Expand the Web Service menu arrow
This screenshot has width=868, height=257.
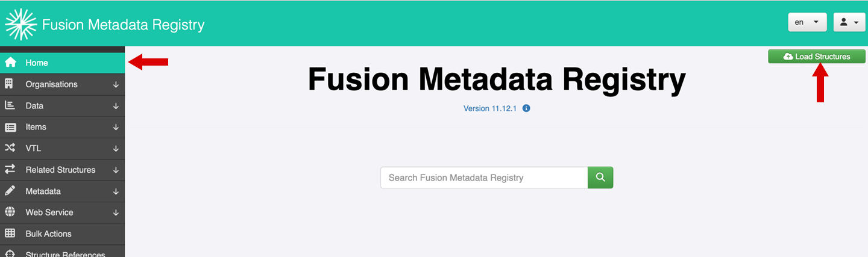click(116, 213)
